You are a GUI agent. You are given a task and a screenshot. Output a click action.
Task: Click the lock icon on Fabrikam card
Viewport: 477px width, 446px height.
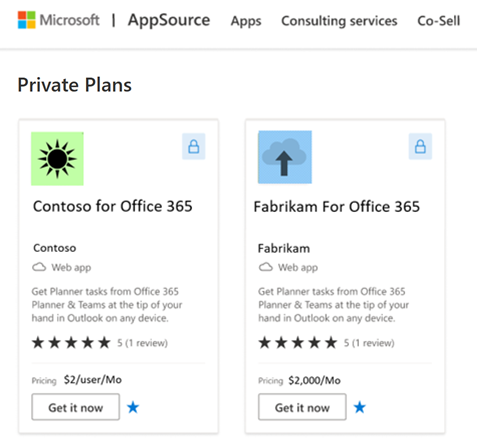pos(420,146)
